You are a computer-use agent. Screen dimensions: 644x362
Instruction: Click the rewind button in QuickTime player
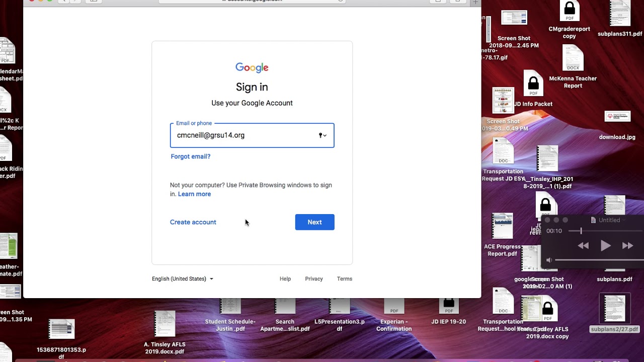point(583,246)
